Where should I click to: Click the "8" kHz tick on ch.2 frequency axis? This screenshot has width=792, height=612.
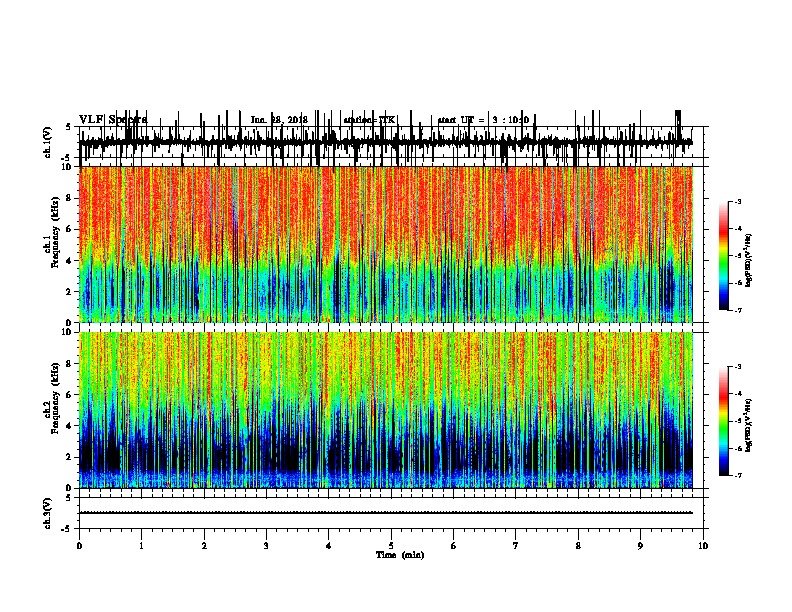(x=69, y=364)
